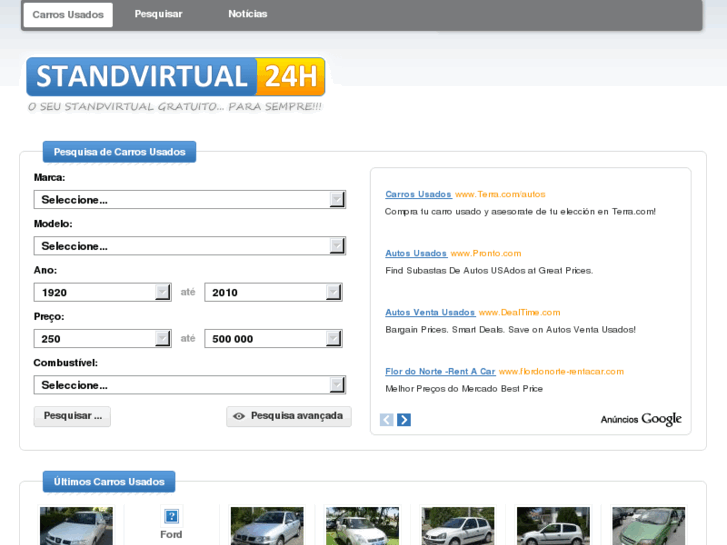Click the Últimos Carros Usados heading
This screenshot has width=727, height=545.
point(109,481)
